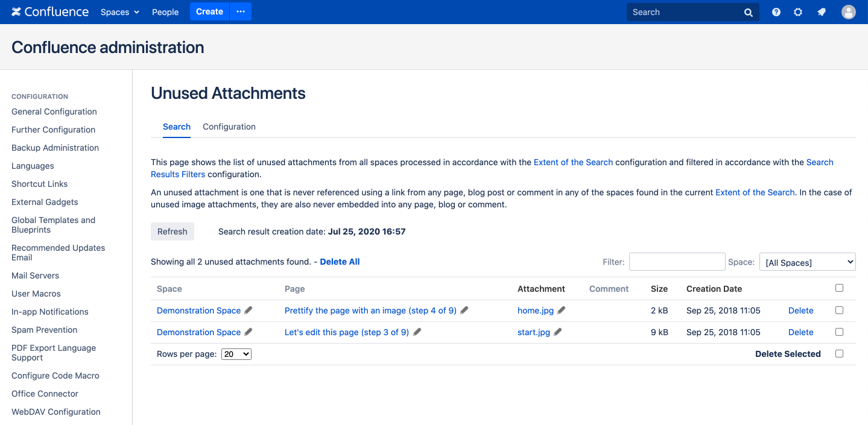Open the help question mark icon
Image resolution: width=868 pixels, height=425 pixels.
776,12
